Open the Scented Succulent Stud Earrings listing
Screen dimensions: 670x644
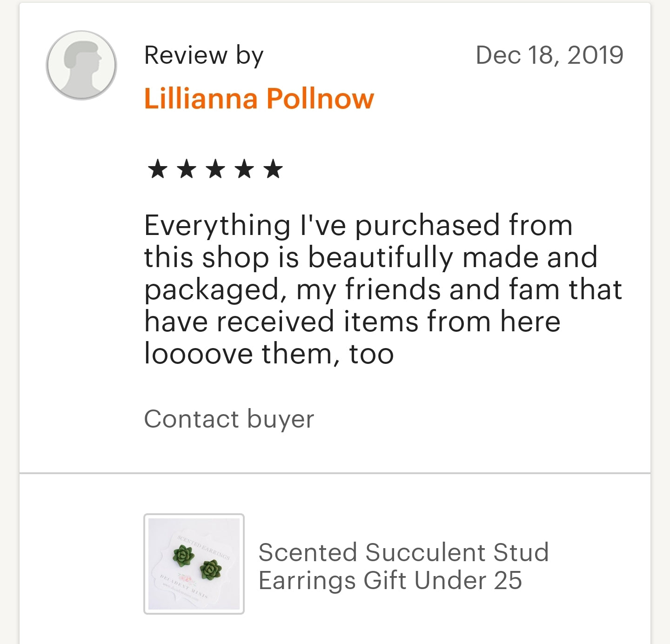(403, 565)
